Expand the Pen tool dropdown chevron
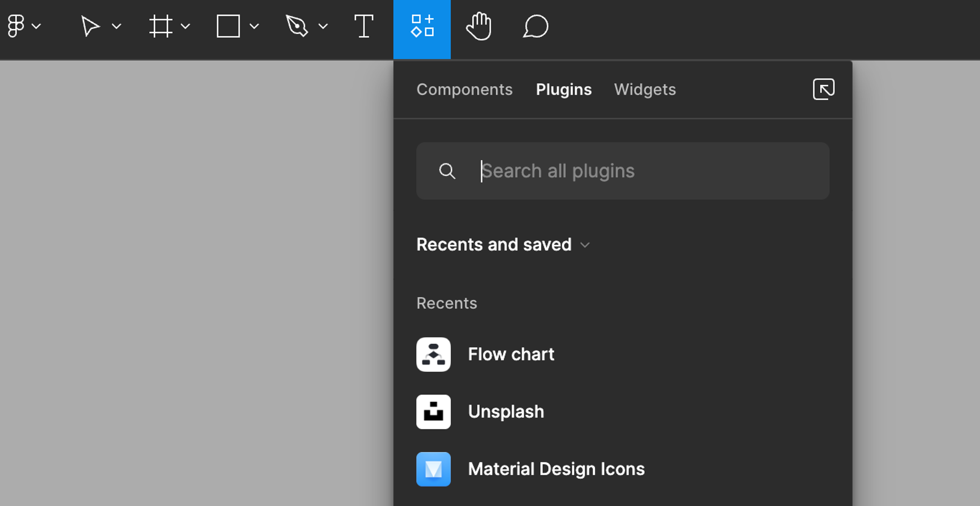Viewport: 980px width, 506px height. point(323,26)
